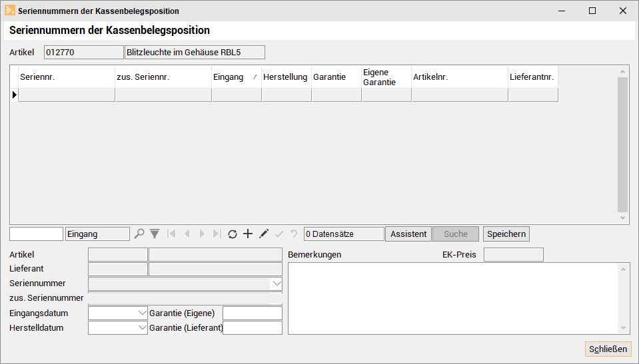Click the Lieferant name field
This screenshot has width=639, height=364.
216,269
